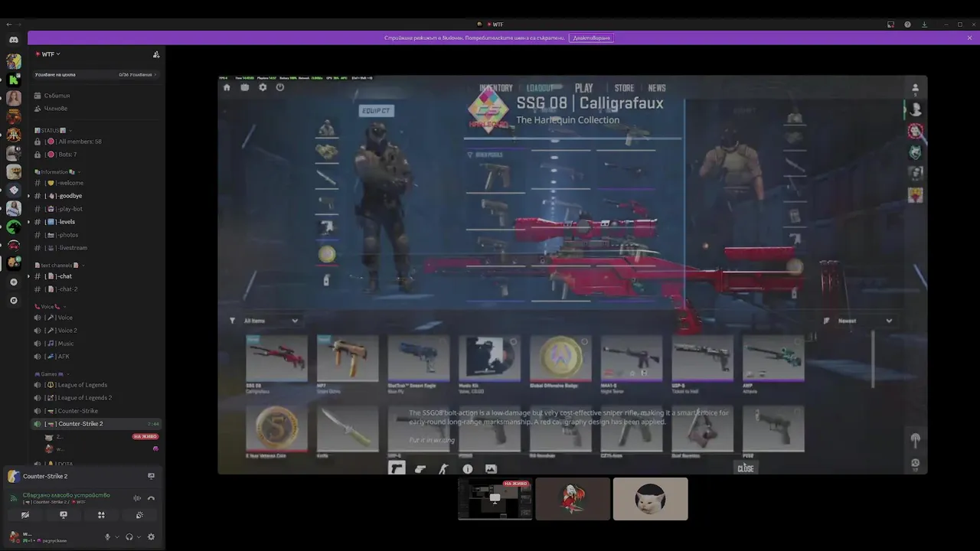Select the Loadout tab in CS2 stream
Image resolution: width=980 pixels, height=551 pixels.
[x=540, y=88]
